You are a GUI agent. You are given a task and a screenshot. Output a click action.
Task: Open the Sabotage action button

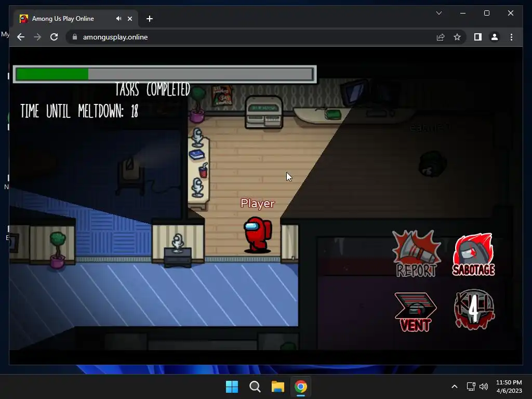click(474, 255)
